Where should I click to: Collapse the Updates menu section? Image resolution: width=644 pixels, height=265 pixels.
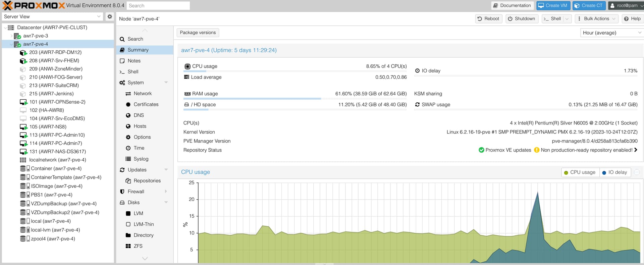point(166,170)
